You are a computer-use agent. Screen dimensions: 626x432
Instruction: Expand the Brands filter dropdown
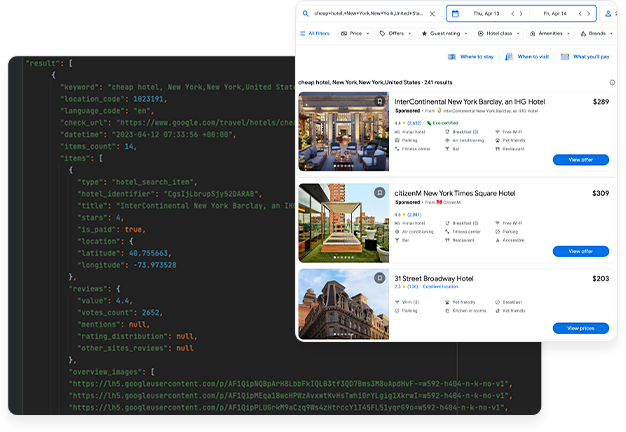tap(596, 34)
